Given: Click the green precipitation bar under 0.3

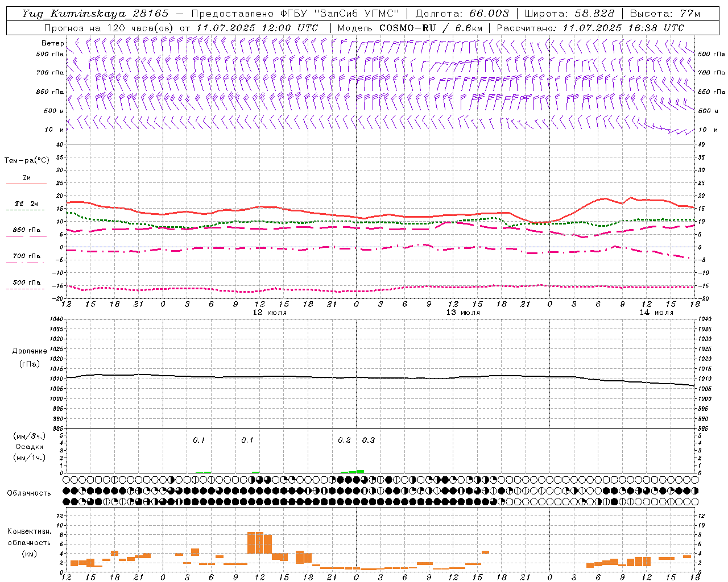Looking at the screenshot, I should coord(360,471).
